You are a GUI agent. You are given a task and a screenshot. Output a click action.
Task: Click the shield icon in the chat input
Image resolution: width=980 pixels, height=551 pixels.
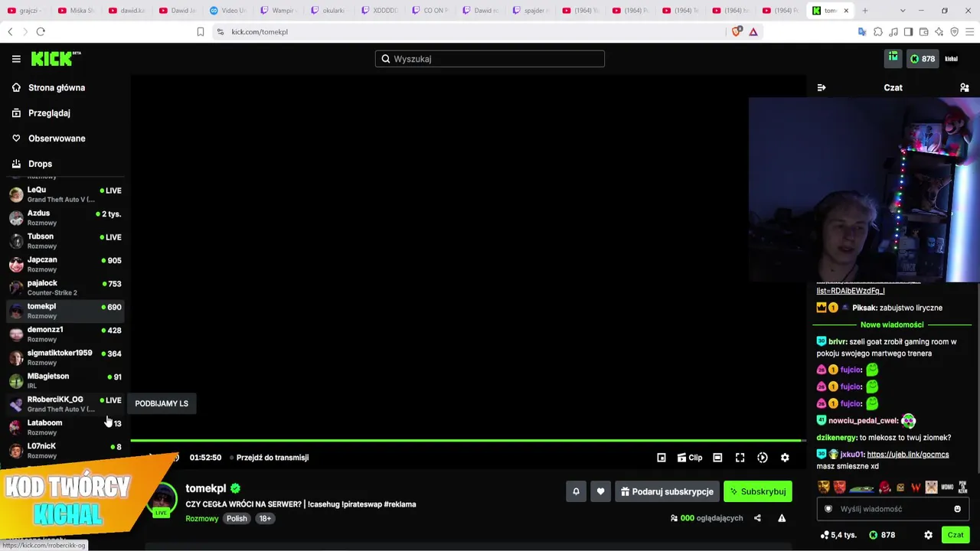point(828,509)
